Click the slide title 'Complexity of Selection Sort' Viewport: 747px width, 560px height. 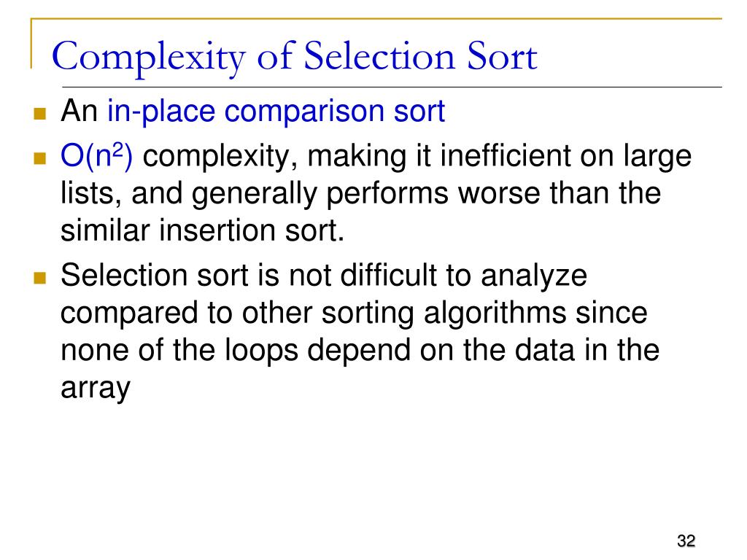pyautogui.click(x=295, y=57)
